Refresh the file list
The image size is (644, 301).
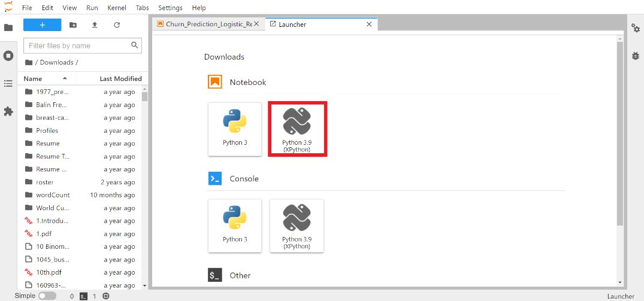(117, 25)
